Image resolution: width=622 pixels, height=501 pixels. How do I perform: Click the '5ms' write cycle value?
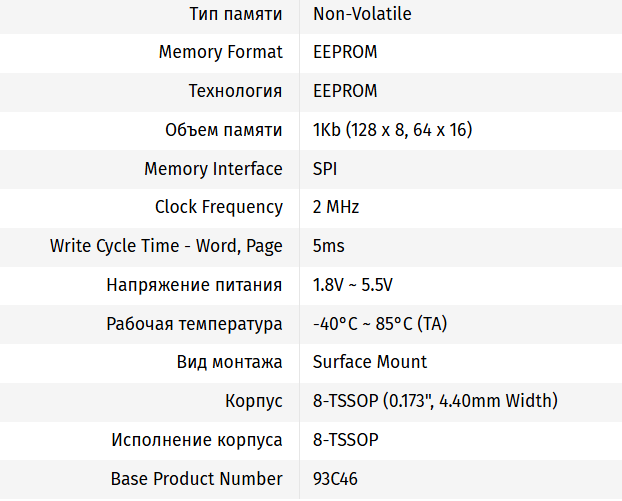[x=329, y=246]
